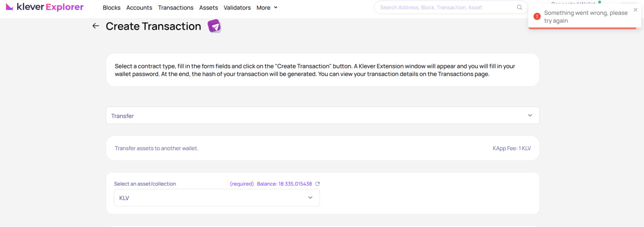Click the purple paper plane icon

pos(215,27)
